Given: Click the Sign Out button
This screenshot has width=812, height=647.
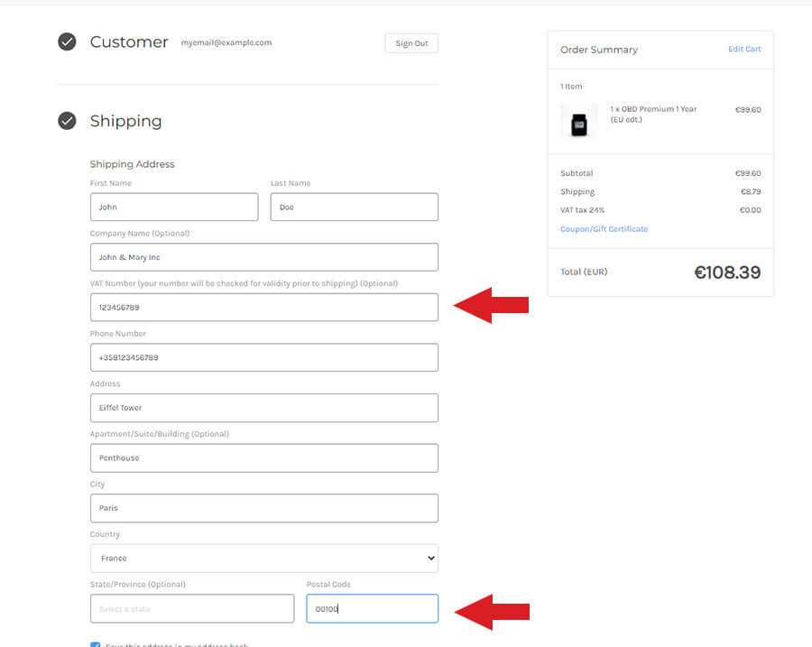Looking at the screenshot, I should point(411,43).
